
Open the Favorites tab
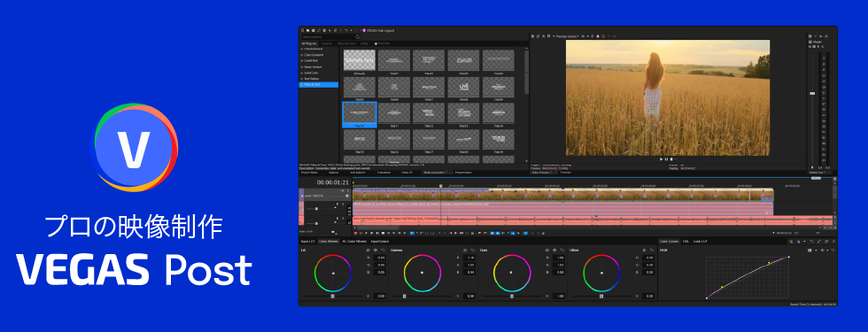(383, 43)
